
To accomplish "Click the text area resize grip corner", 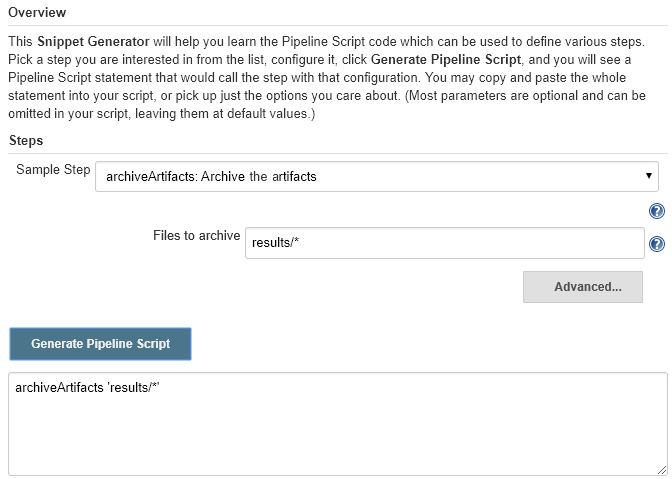I will [x=662, y=470].
